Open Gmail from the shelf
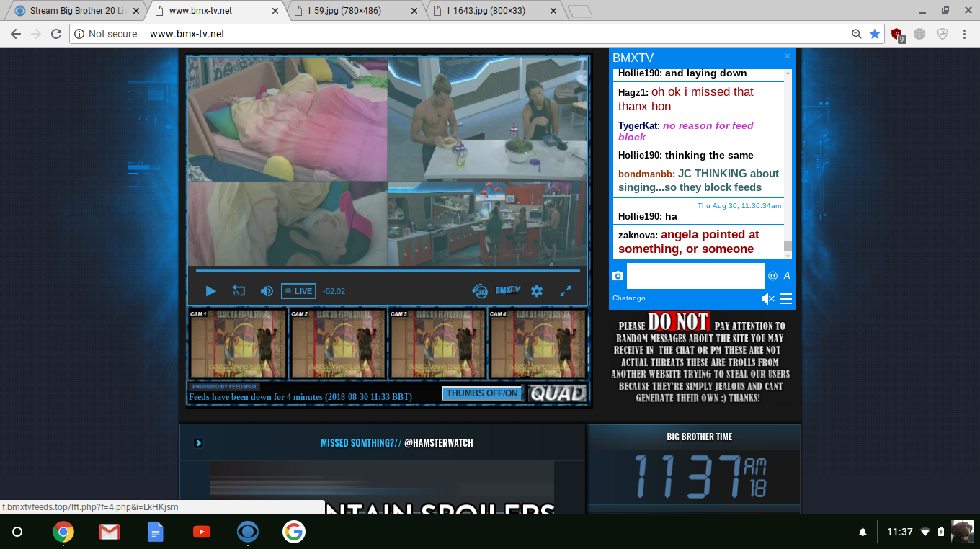Image resolution: width=980 pixels, height=549 pixels. pyautogui.click(x=110, y=532)
